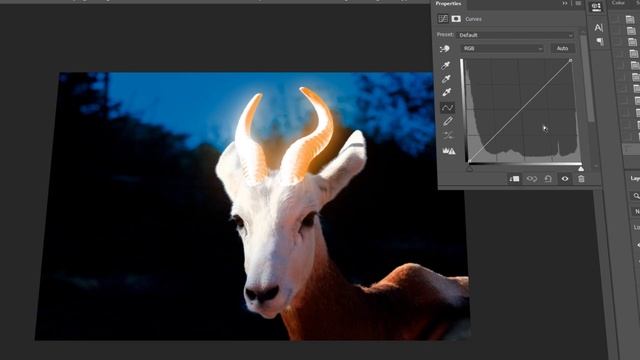Open the RGB channel dropdown

[x=502, y=49]
